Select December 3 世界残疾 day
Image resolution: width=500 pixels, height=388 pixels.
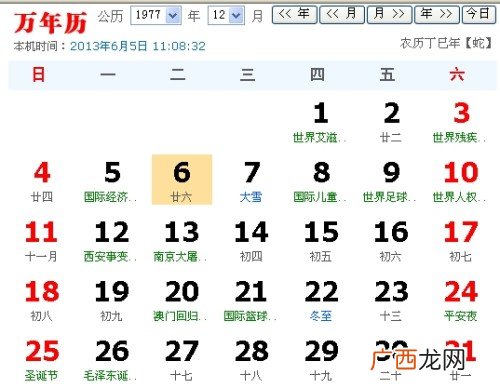click(x=460, y=123)
